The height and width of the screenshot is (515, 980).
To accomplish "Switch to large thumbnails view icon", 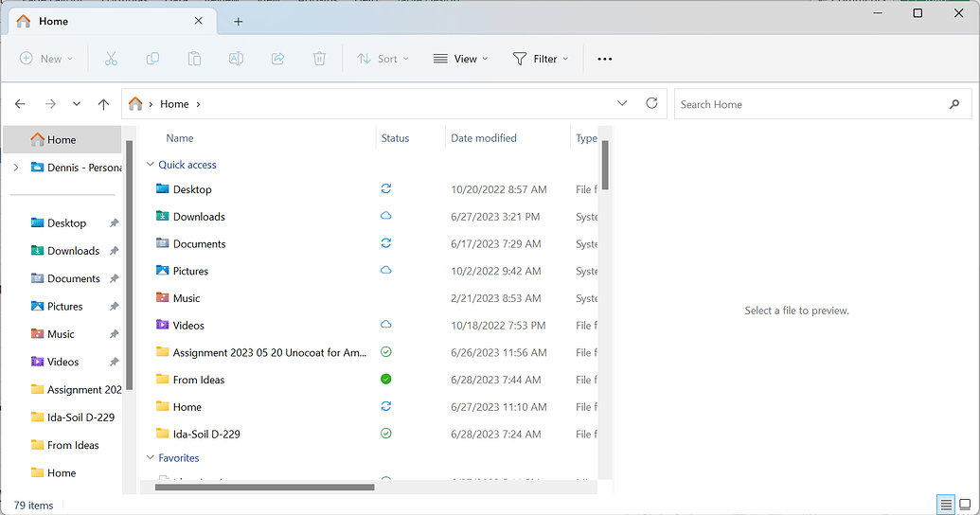I will (966, 505).
